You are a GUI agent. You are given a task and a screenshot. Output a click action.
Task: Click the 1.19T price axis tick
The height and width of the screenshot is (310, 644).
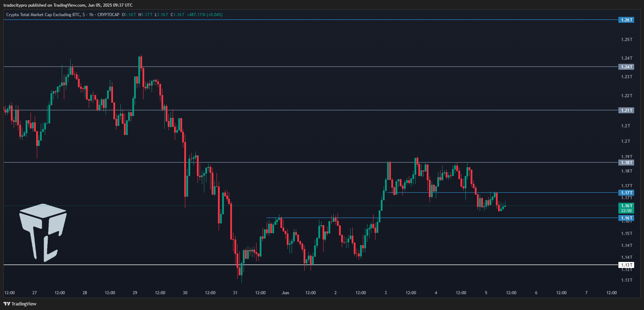tap(627, 156)
